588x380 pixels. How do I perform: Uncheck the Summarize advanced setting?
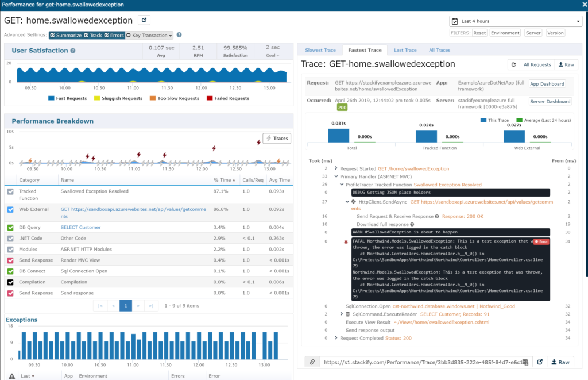(53, 35)
